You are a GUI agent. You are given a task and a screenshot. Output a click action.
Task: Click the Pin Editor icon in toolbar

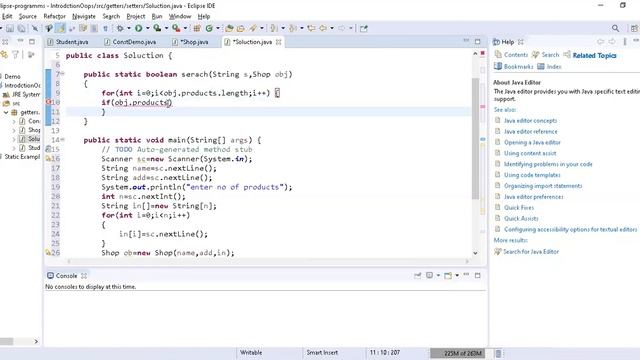(x=364, y=28)
